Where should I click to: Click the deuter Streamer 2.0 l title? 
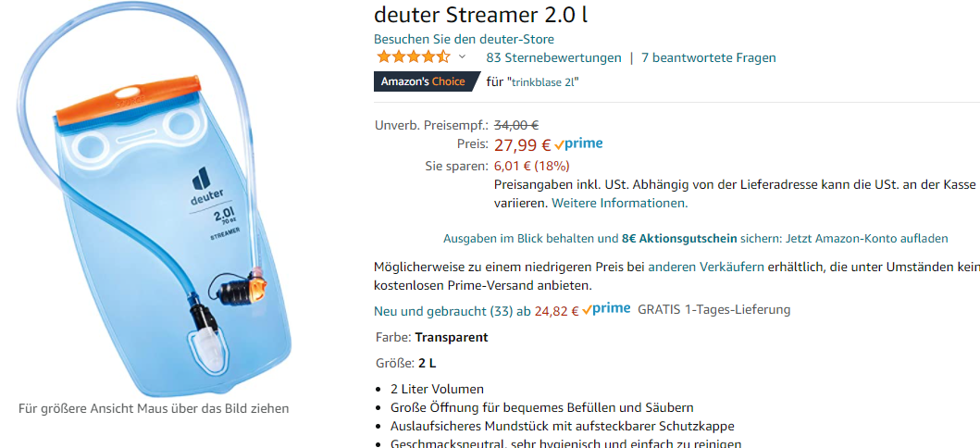point(480,15)
